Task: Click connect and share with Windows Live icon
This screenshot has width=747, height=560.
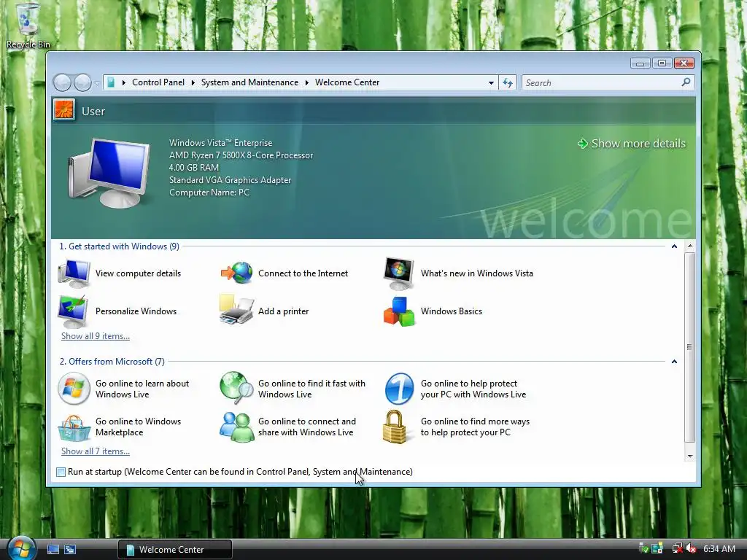Action: 236,427
